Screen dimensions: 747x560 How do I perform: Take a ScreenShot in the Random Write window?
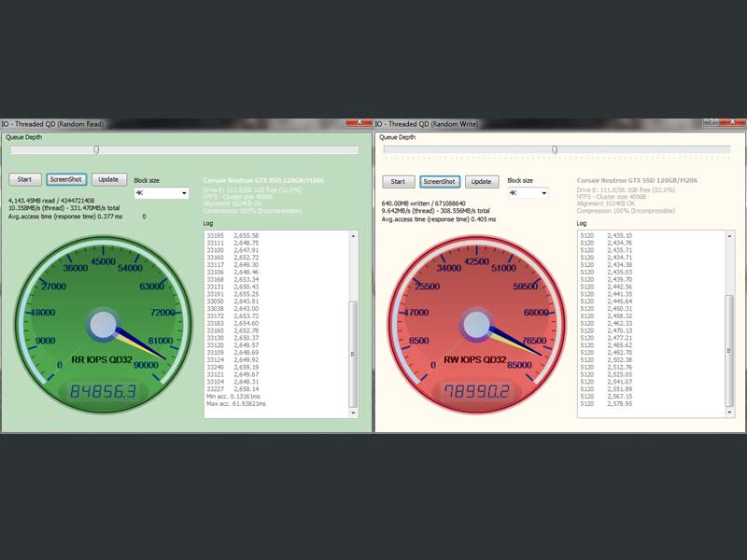(439, 182)
